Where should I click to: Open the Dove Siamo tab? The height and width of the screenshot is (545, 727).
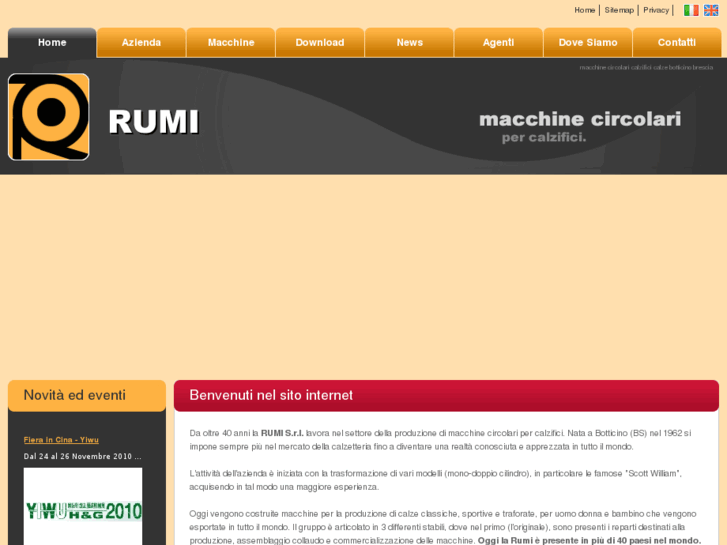click(588, 43)
